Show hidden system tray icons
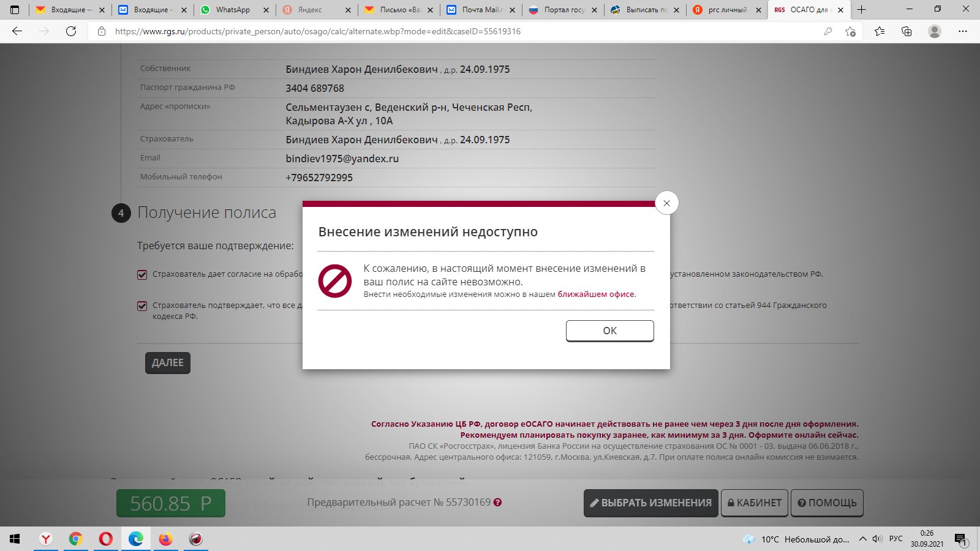This screenshot has width=980, height=551. (862, 539)
